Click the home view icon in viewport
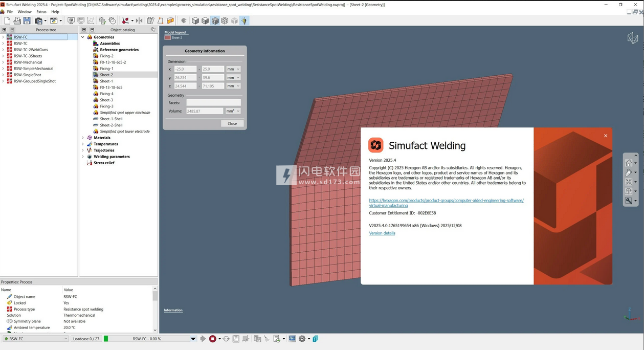 pos(629,163)
